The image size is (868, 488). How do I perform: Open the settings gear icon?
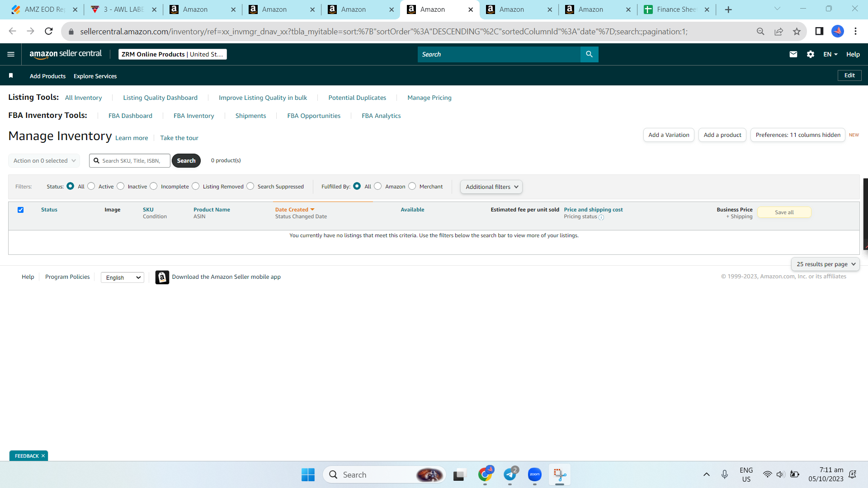811,54
